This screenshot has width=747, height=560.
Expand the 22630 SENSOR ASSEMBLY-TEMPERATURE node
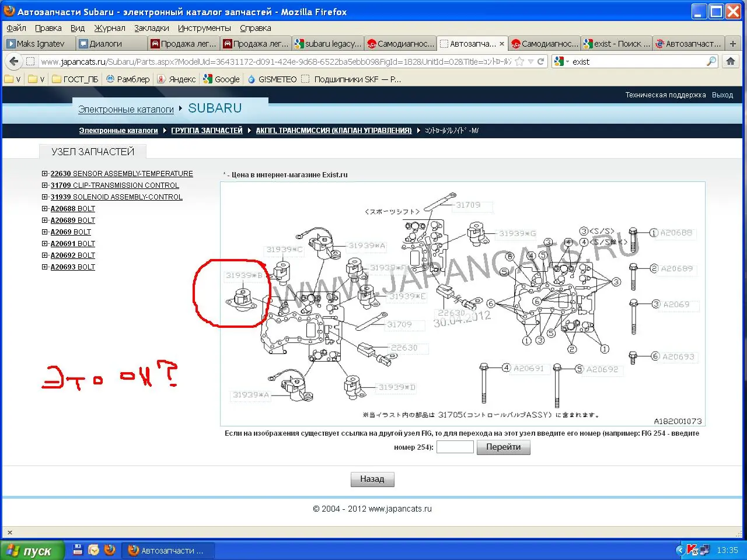tap(45, 174)
